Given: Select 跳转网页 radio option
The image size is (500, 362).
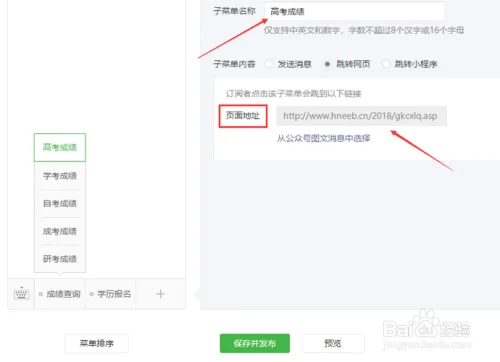Looking at the screenshot, I should point(327,64).
